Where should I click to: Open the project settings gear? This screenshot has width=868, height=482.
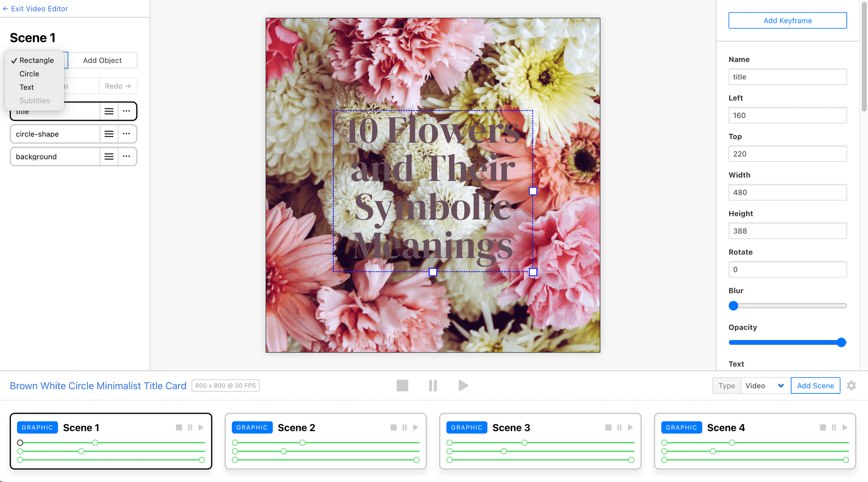pyautogui.click(x=852, y=386)
